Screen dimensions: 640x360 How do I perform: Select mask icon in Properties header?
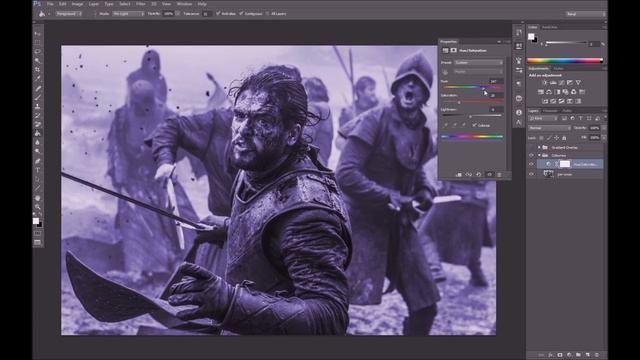(x=453, y=50)
